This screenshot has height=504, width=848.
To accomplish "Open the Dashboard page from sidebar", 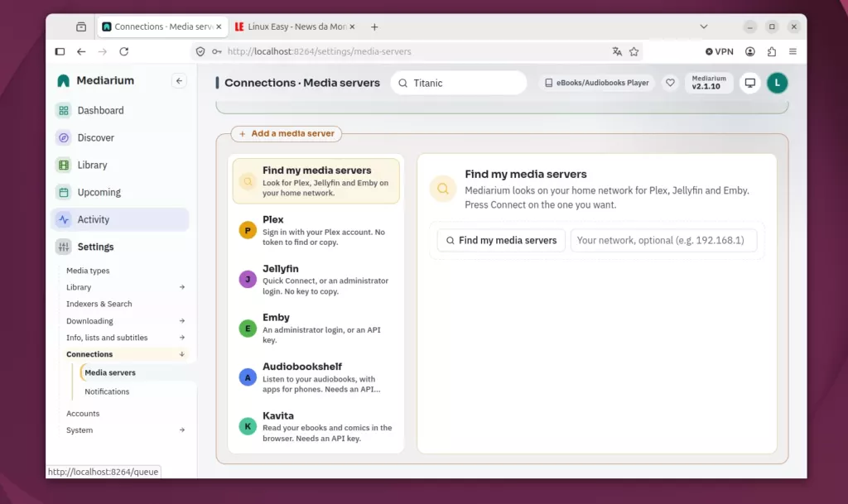I will coord(120,110).
